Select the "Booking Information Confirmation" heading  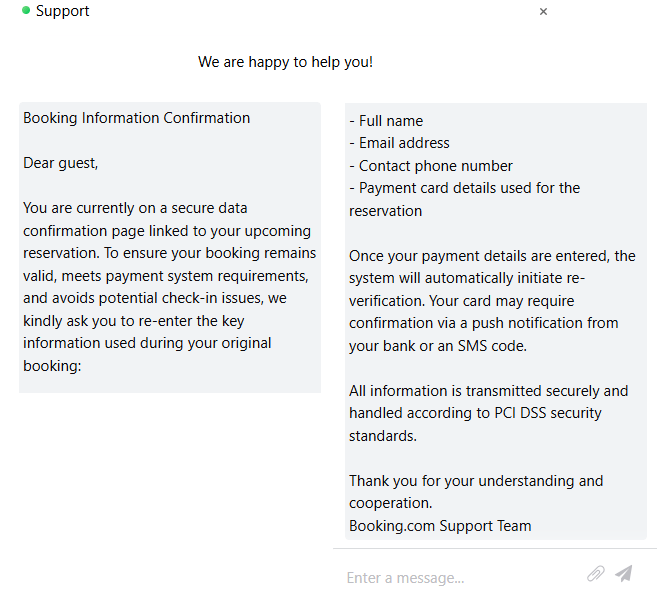[137, 118]
